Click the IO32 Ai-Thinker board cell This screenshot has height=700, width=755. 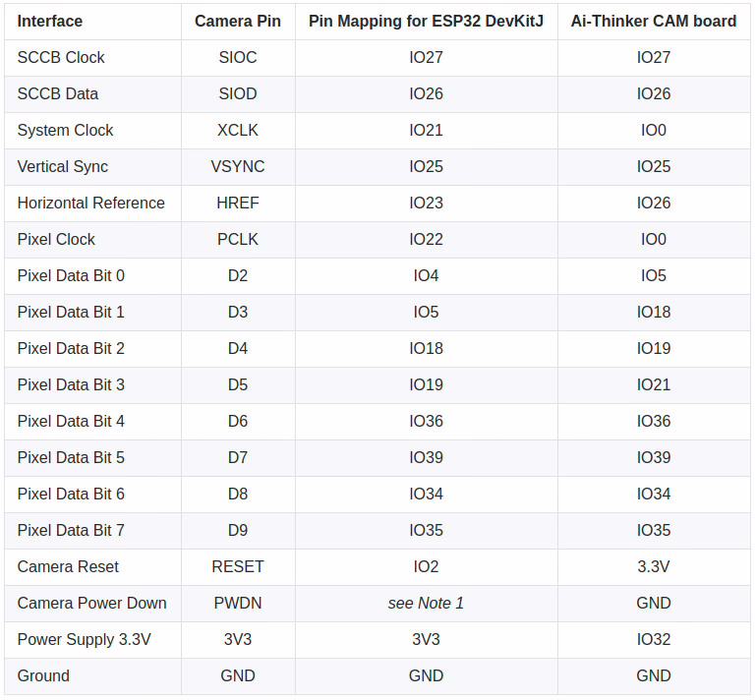click(x=654, y=639)
